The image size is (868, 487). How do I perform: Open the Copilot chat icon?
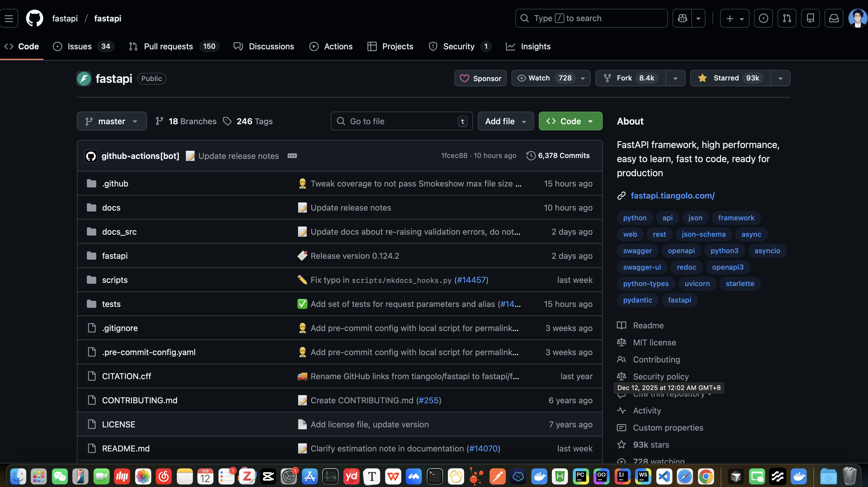682,18
